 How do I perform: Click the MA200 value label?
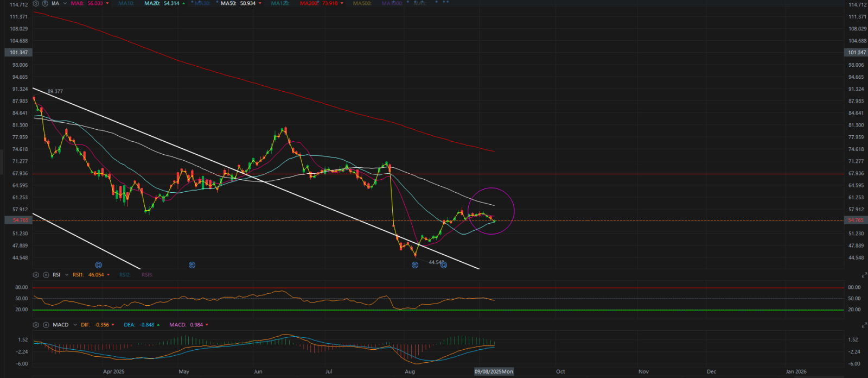pyautogui.click(x=330, y=3)
